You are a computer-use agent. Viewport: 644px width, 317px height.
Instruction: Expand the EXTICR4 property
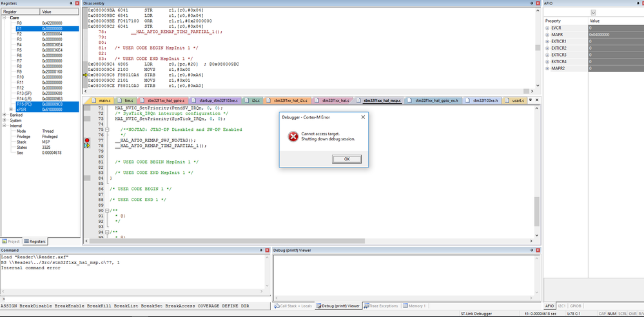547,62
